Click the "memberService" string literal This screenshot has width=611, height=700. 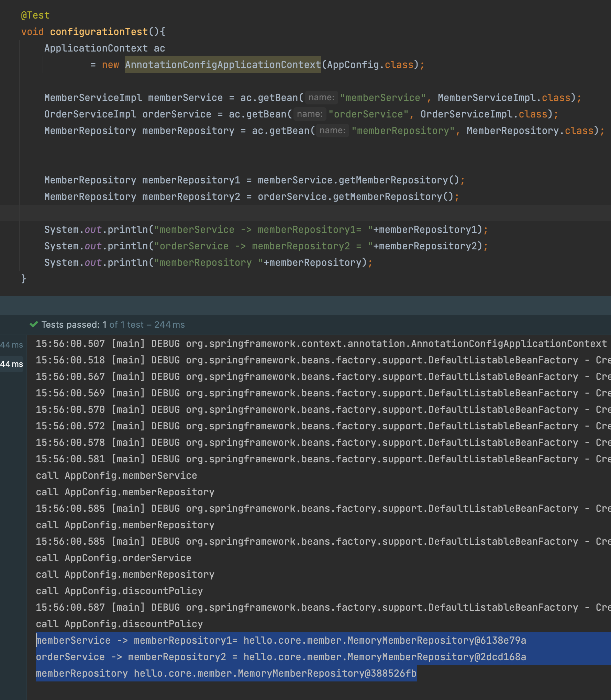click(383, 98)
